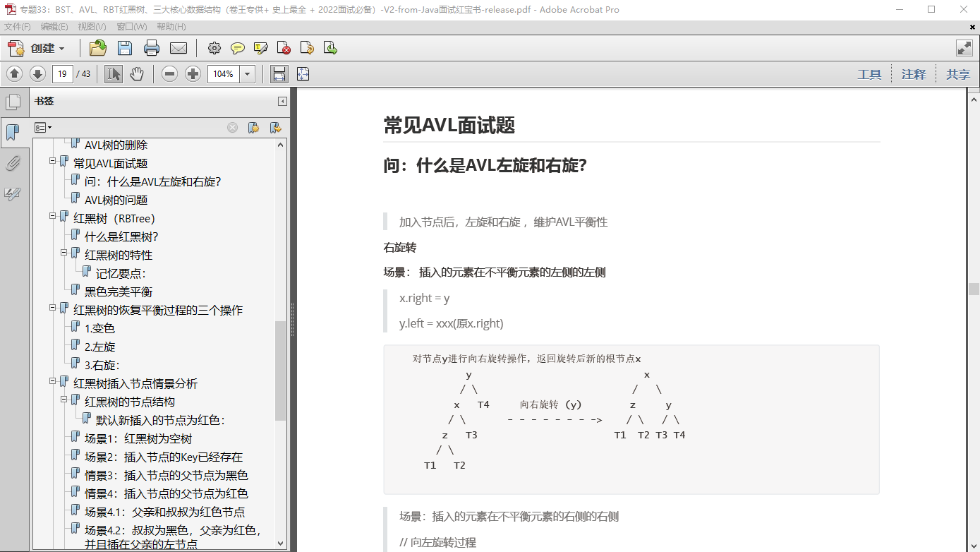Click the greyed delete bookmark icon
This screenshot has height=552, width=980.
(x=232, y=128)
